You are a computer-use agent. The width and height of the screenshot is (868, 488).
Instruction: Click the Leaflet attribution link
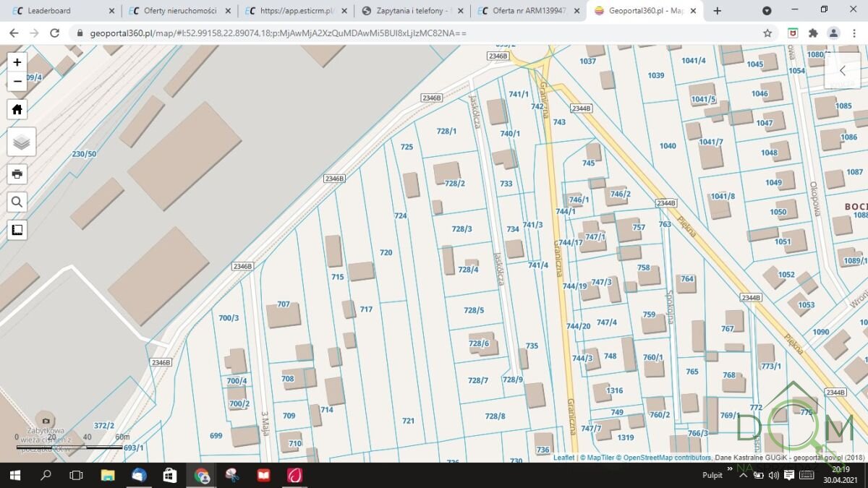point(563,458)
